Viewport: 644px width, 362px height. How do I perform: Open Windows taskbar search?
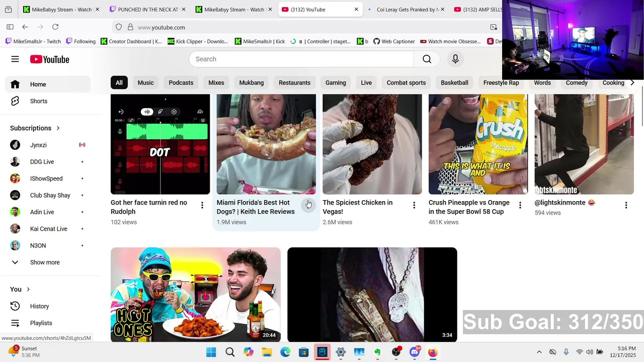(x=230, y=352)
